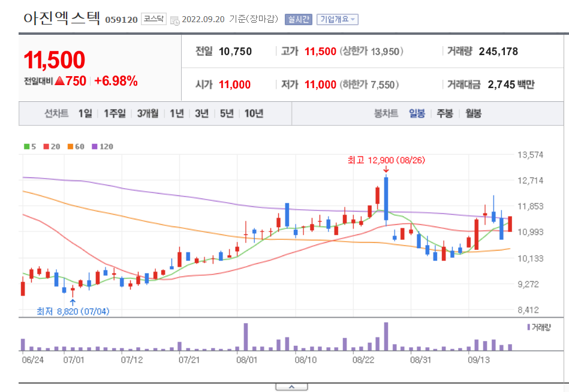Screen dimensions: 569x392
Task: Click the 08/01 date label on axis
Action: [x=246, y=360]
